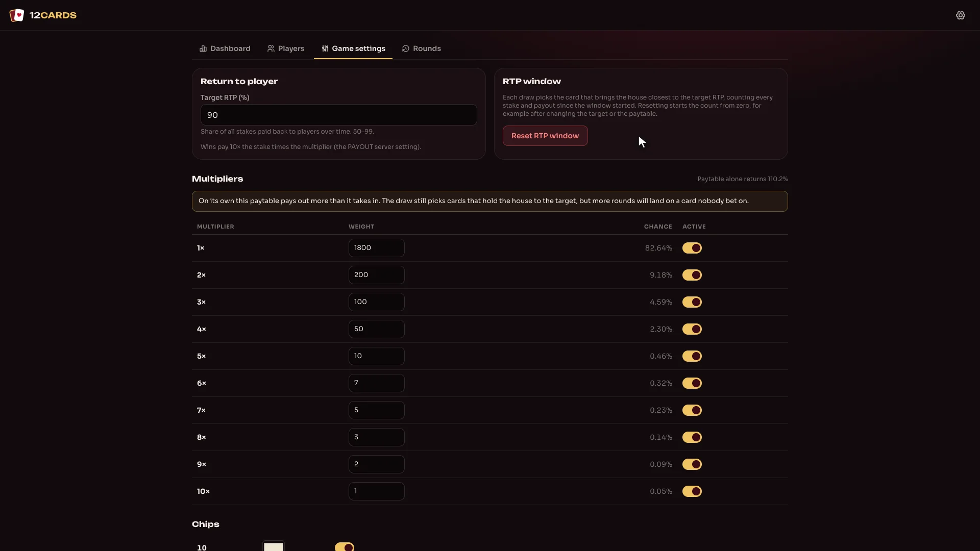The image size is (980, 551).
Task: Edit the 2× weight field showing 200
Action: coord(377,275)
